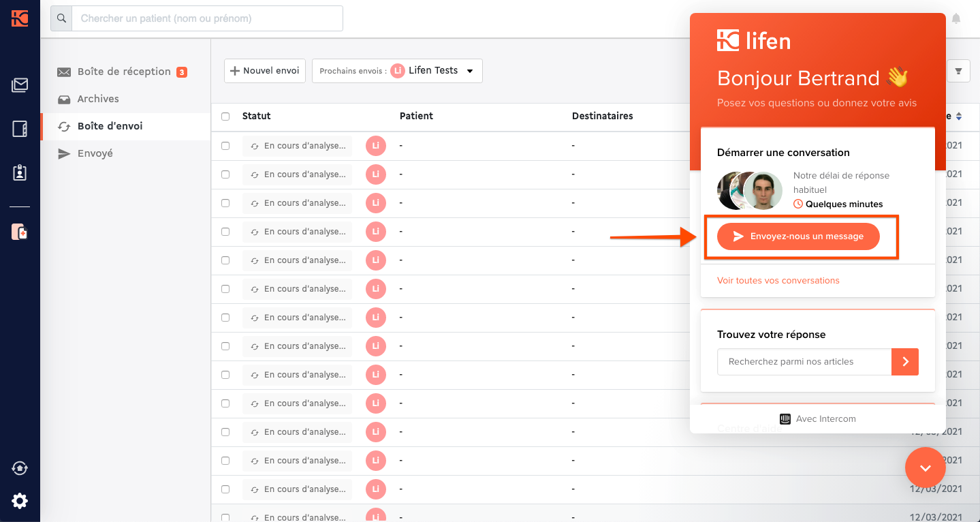Open the red medical document icon in sidebar
Viewport: 980px width, 522px height.
[20, 232]
